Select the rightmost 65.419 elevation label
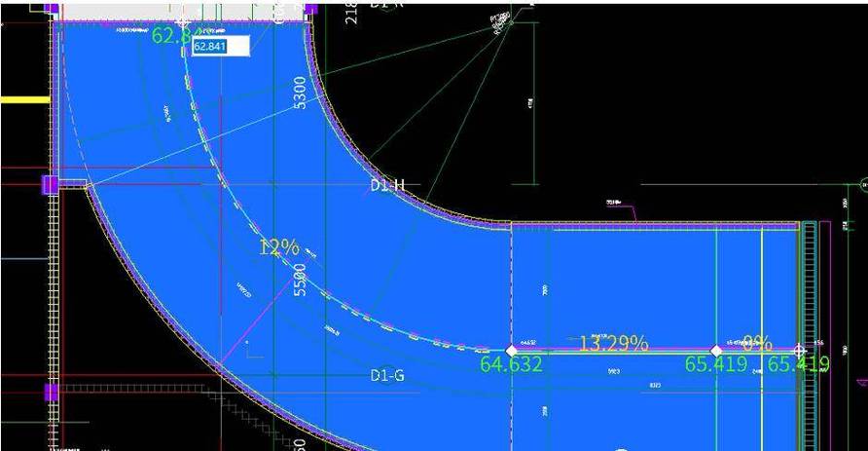The width and height of the screenshot is (868, 451). point(799,364)
